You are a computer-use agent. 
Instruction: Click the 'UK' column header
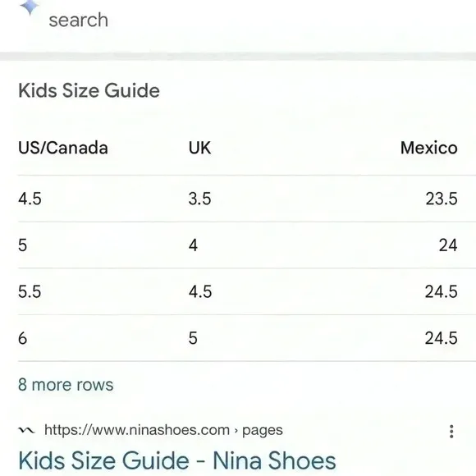click(199, 148)
